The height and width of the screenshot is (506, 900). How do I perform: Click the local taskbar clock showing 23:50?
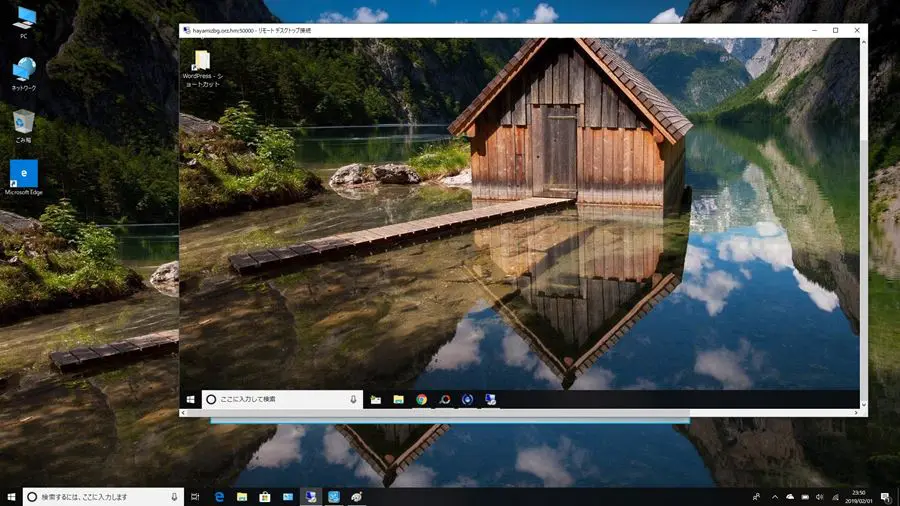click(858, 496)
